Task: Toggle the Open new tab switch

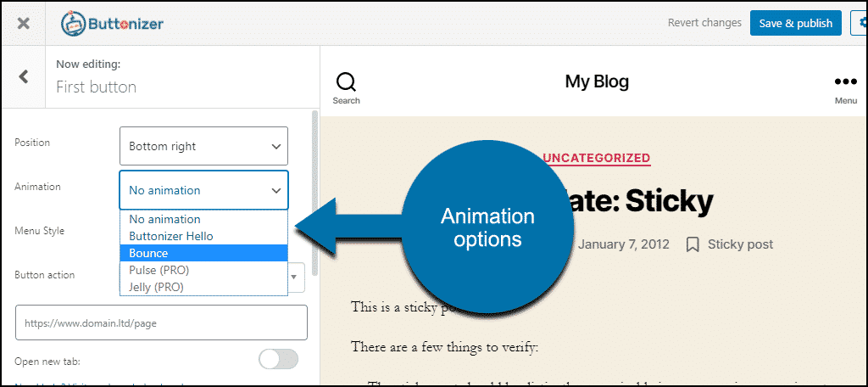Action: point(278,359)
